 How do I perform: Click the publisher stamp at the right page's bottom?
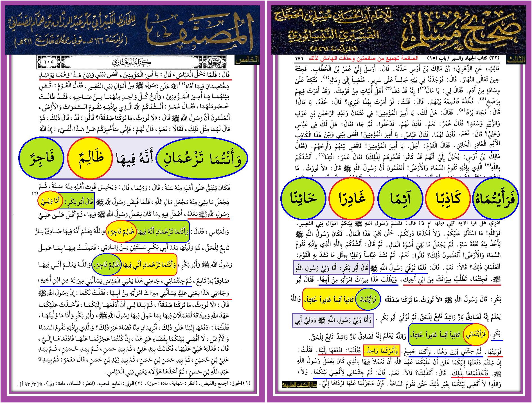[299, 384]
